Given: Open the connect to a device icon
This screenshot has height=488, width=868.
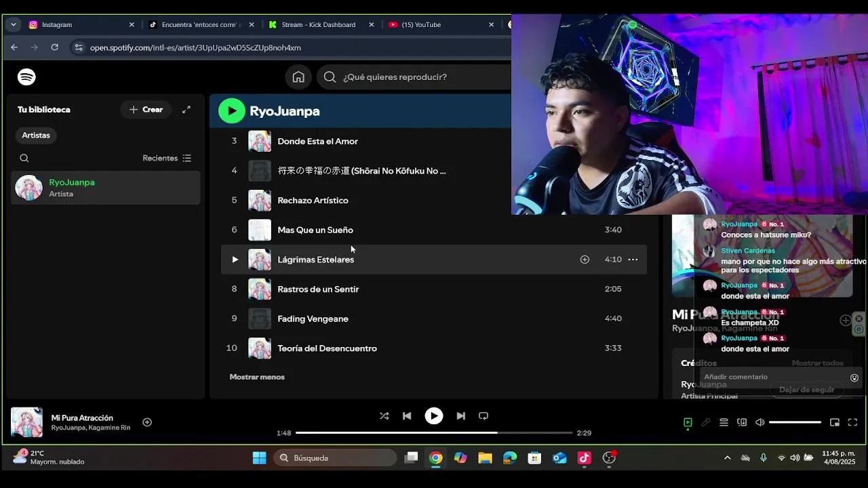Looking at the screenshot, I should click(742, 422).
